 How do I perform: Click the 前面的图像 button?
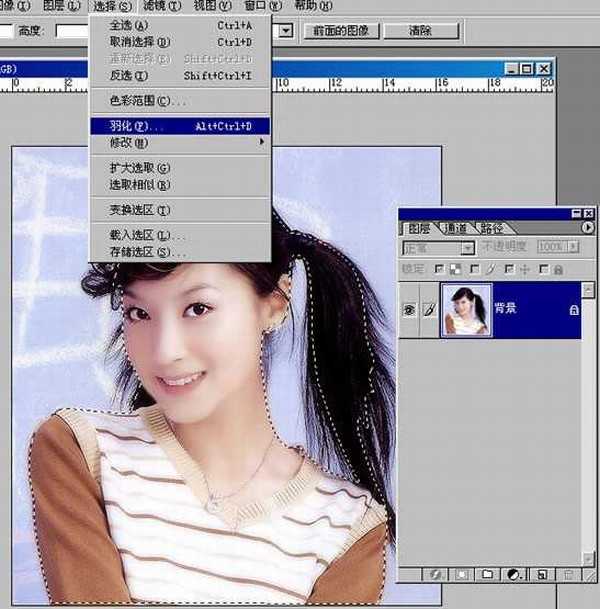click(x=341, y=31)
